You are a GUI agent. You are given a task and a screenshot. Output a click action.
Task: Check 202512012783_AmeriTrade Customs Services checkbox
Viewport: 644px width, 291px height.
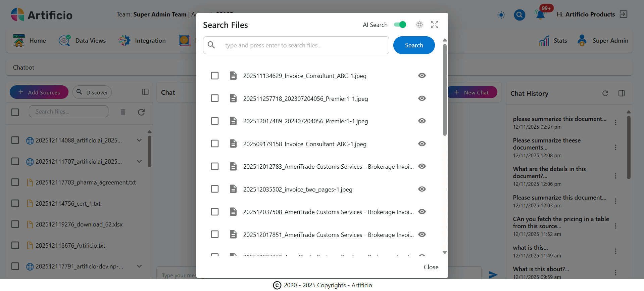pyautogui.click(x=215, y=166)
